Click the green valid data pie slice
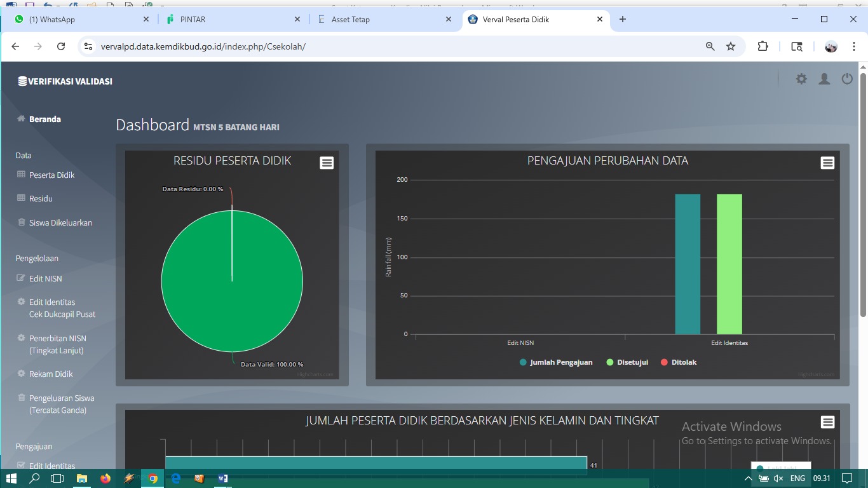Viewport: 868px width, 488px height. click(232, 280)
